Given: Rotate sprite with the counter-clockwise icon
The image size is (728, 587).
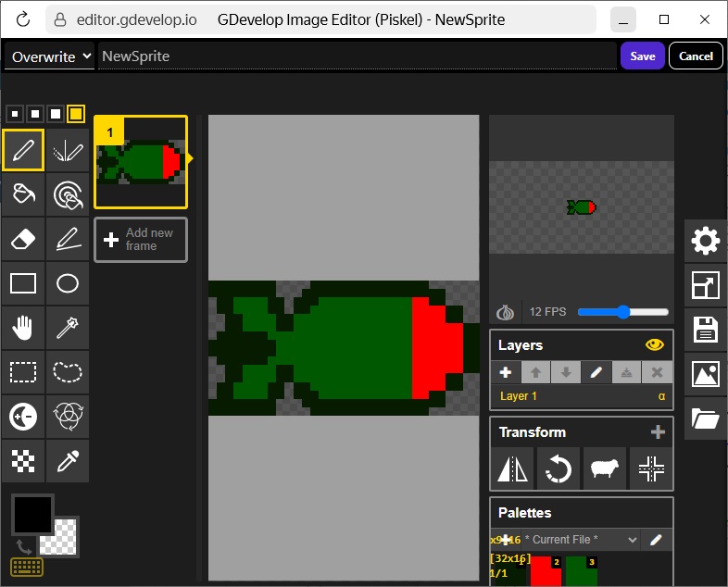Looking at the screenshot, I should pos(559,468).
